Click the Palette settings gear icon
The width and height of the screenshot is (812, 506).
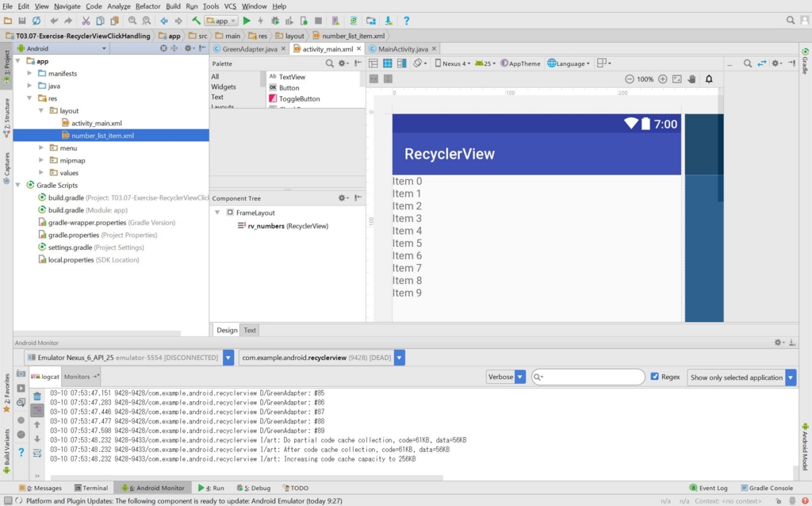point(342,63)
